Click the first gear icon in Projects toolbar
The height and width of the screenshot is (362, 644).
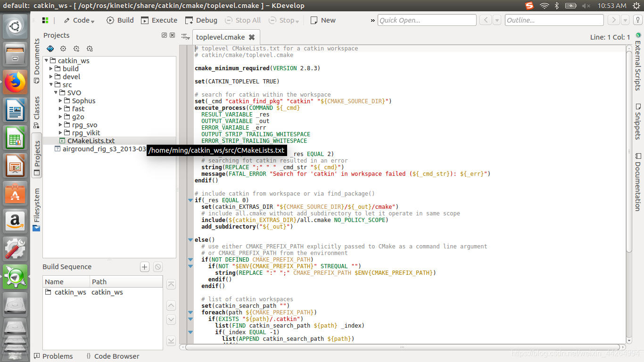pos(63,49)
